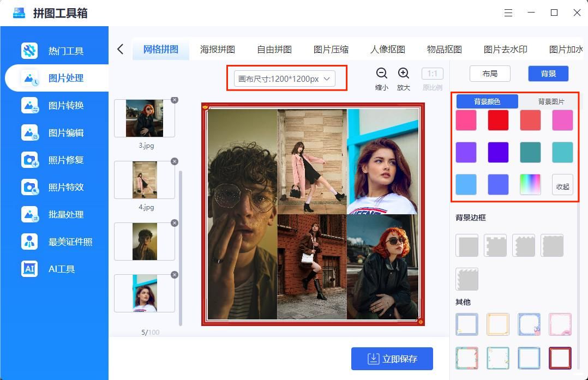Open the 背景图片 sub-tab
The width and height of the screenshot is (588, 380).
coord(551,101)
